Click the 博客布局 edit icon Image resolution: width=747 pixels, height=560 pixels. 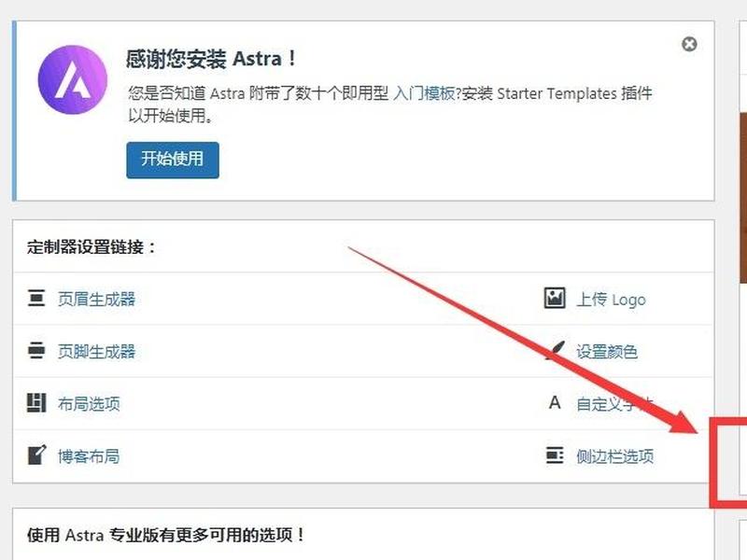(36, 455)
